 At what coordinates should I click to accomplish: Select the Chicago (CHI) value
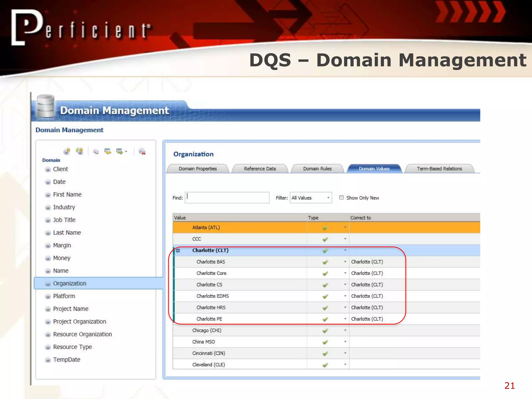tap(207, 330)
